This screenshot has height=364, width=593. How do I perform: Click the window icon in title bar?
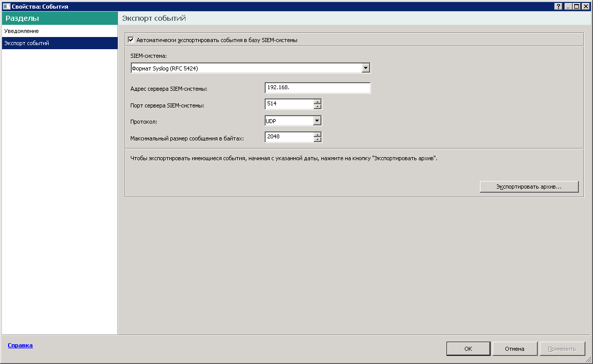coord(6,7)
